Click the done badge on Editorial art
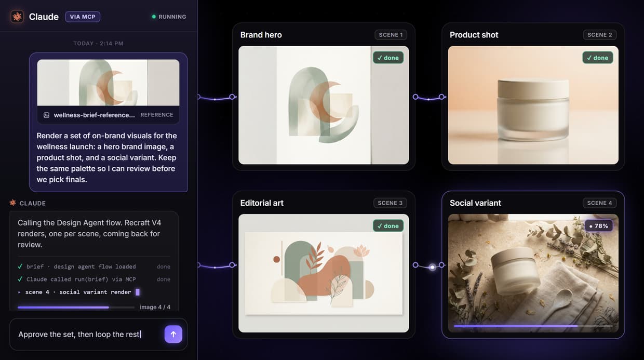 pos(388,226)
